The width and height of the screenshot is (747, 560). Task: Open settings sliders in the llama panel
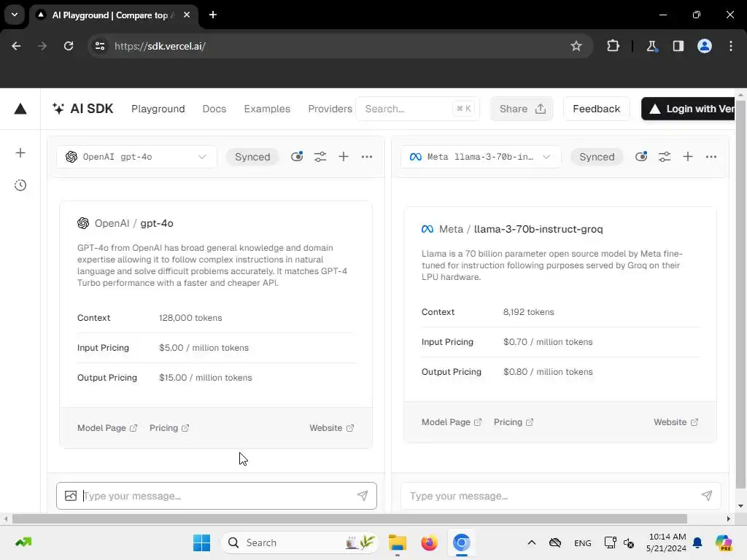coord(665,157)
